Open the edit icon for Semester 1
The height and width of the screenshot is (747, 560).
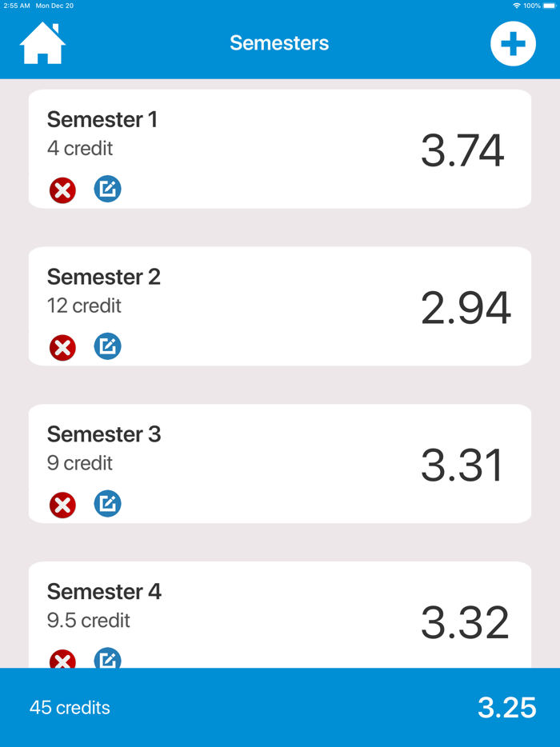[107, 190]
